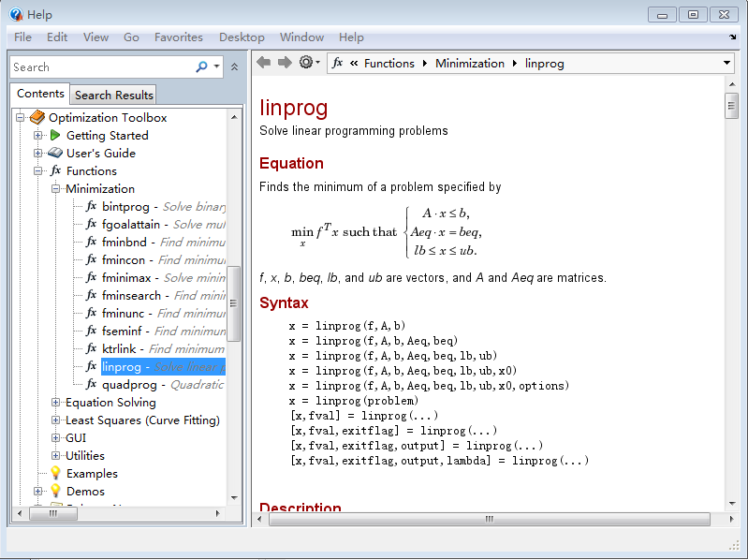Viewport: 748px width, 560px height.
Task: Open the Go menu
Action: click(131, 37)
